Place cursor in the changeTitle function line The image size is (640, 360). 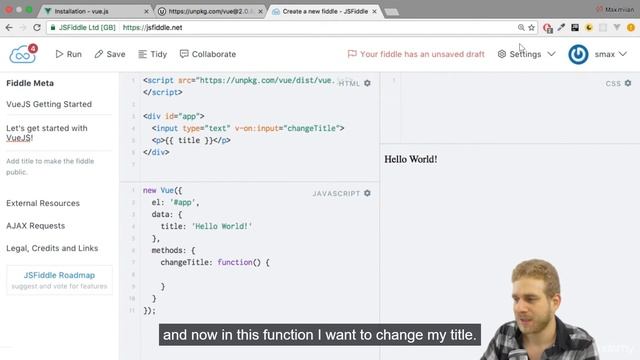point(215,262)
